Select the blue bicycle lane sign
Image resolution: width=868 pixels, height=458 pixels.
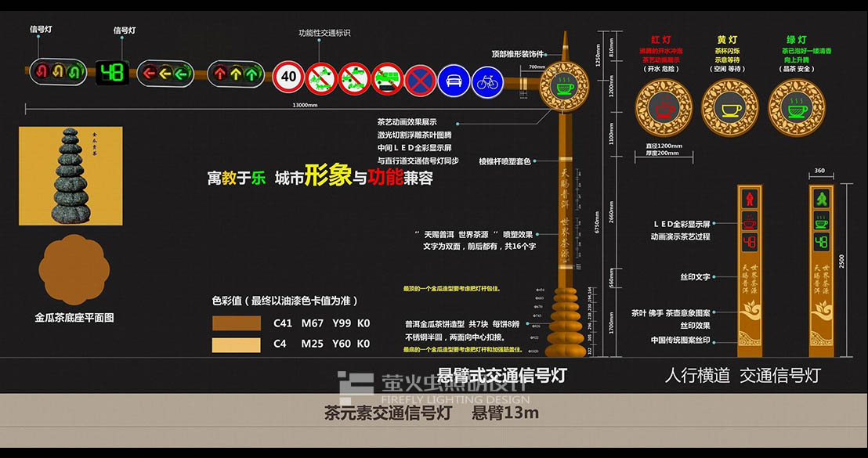487,80
